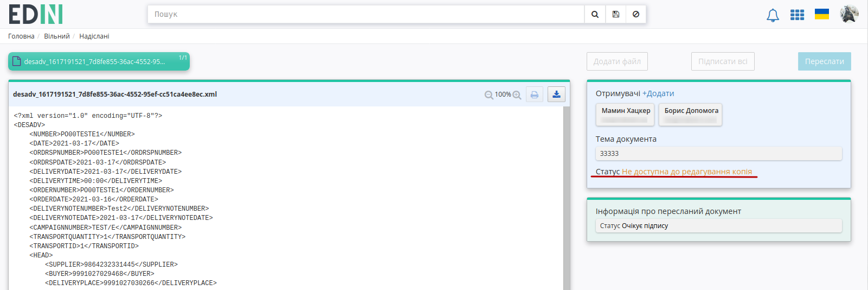Go to Надіслані breadcrumb

coord(94,36)
